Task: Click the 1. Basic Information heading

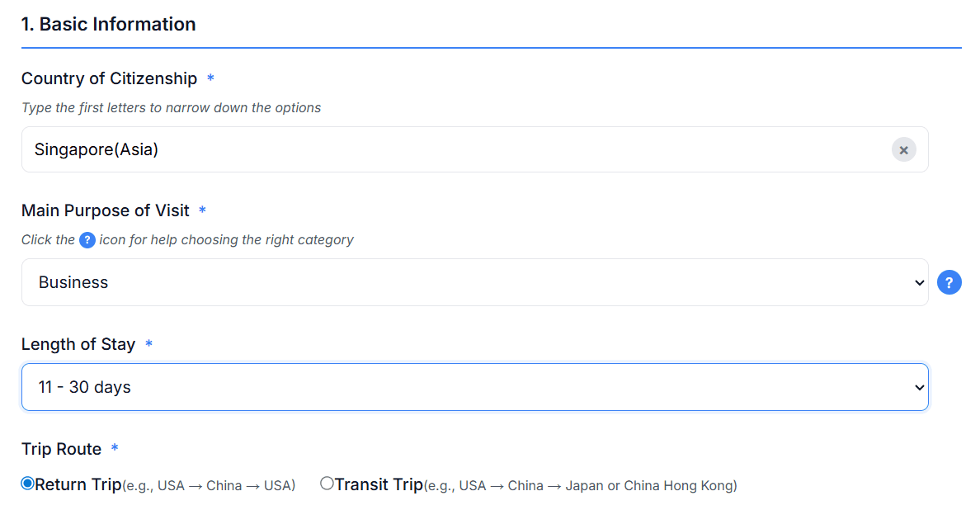Action: tap(108, 24)
